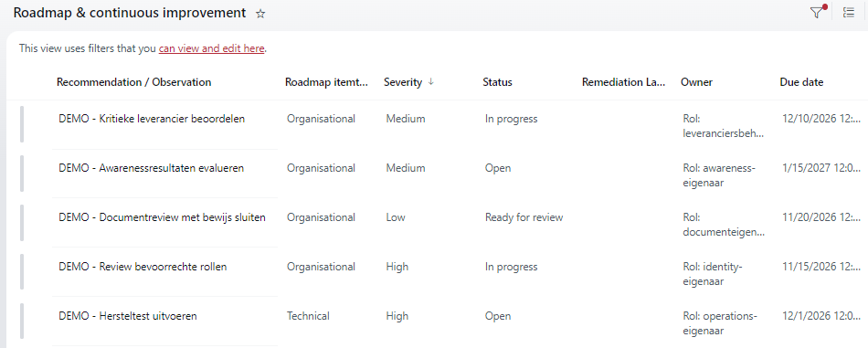This screenshot has width=868, height=348.
Task: Click owner 'Rol: operations-eigenaar' cell
Action: point(720,323)
